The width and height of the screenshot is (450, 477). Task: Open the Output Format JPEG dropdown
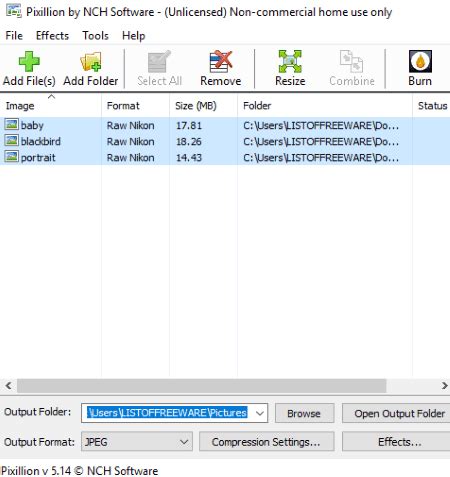pyautogui.click(x=137, y=442)
